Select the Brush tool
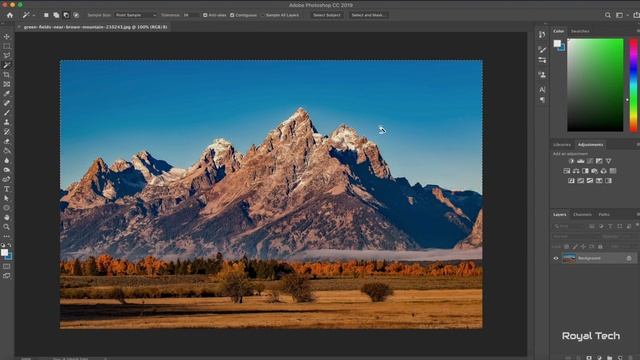The width and height of the screenshot is (640, 360). [x=7, y=113]
